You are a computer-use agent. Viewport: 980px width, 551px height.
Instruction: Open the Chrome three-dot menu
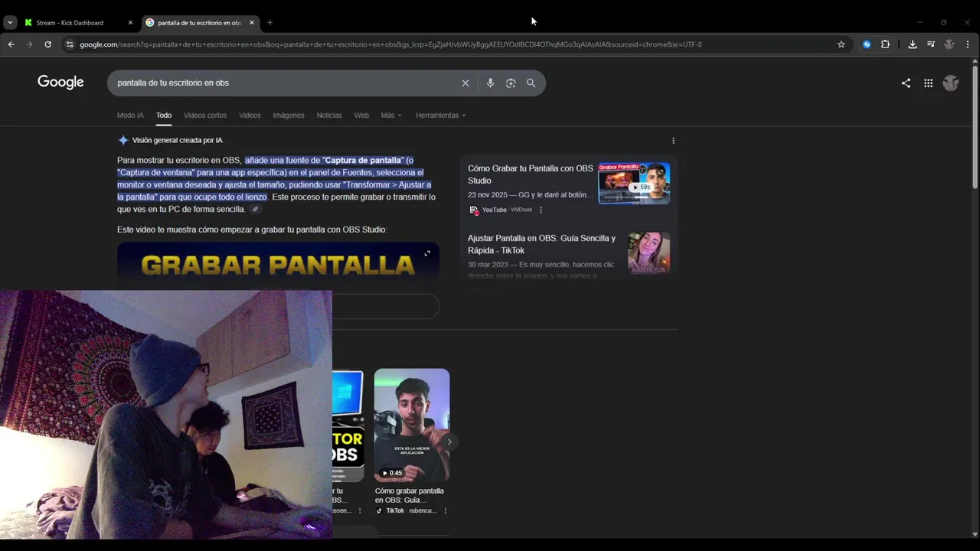(968, 44)
